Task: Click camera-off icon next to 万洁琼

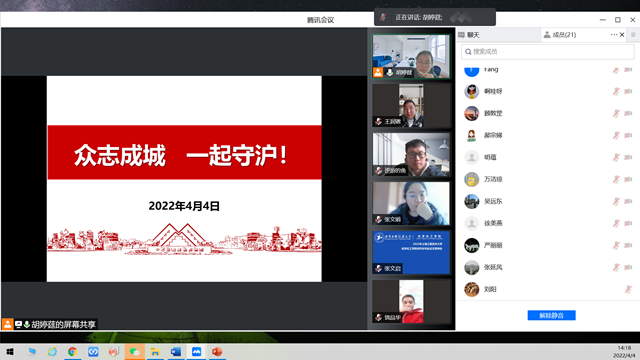Action: [629, 179]
